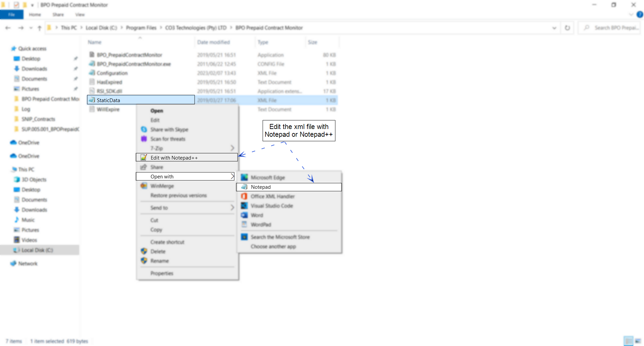Click the Refresh button beside the address bar

[567, 28]
